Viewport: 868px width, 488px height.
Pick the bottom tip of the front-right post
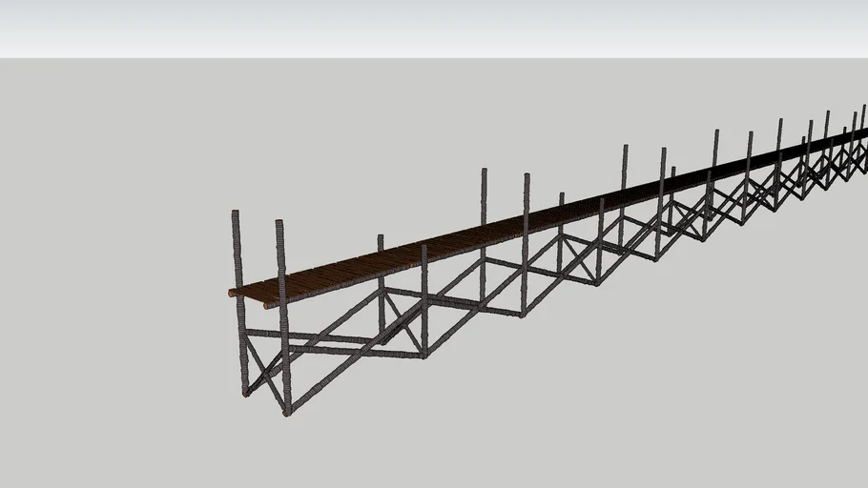[x=286, y=412]
